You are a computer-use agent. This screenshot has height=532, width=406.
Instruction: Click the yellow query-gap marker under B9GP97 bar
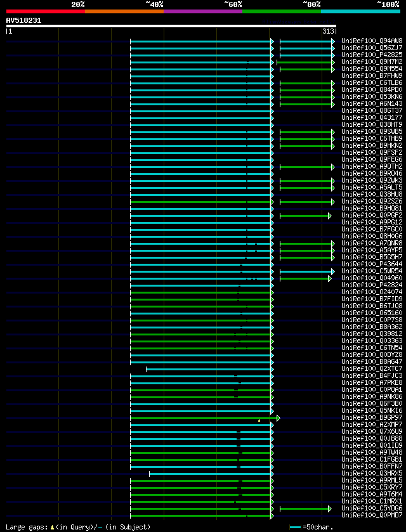pos(259,420)
